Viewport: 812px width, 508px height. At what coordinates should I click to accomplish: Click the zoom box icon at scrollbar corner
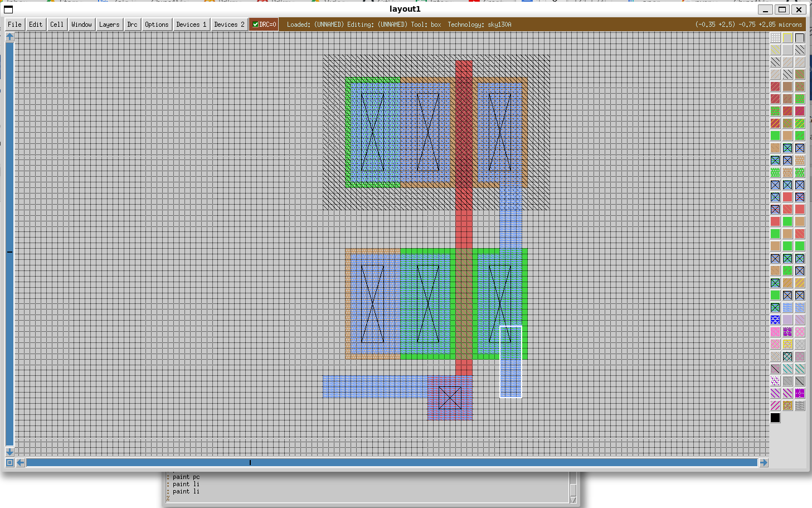(x=9, y=462)
